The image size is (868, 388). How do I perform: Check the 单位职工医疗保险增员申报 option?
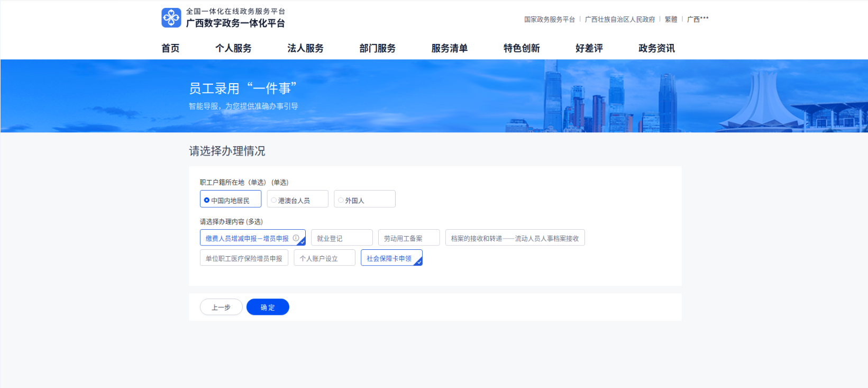pyautogui.click(x=244, y=258)
